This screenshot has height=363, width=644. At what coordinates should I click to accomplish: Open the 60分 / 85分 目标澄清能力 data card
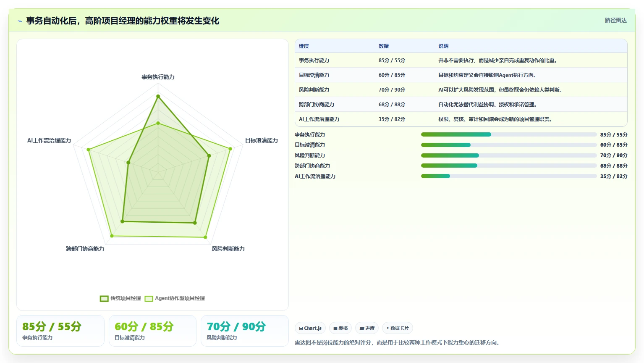152,331
